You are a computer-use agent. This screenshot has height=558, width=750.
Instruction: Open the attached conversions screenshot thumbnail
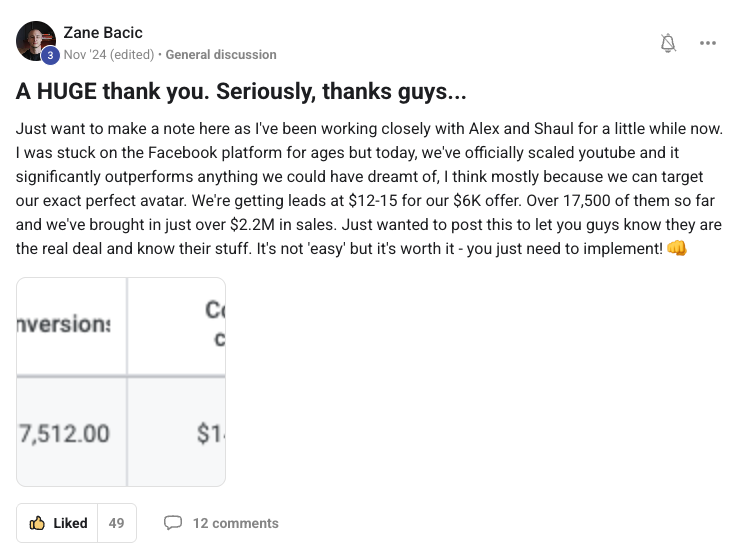tap(121, 382)
